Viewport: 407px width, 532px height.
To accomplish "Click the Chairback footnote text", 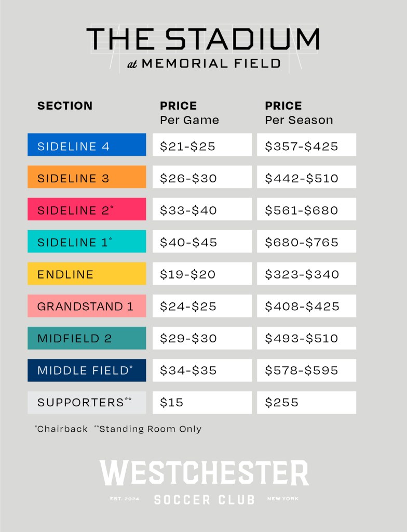I will [61, 429].
